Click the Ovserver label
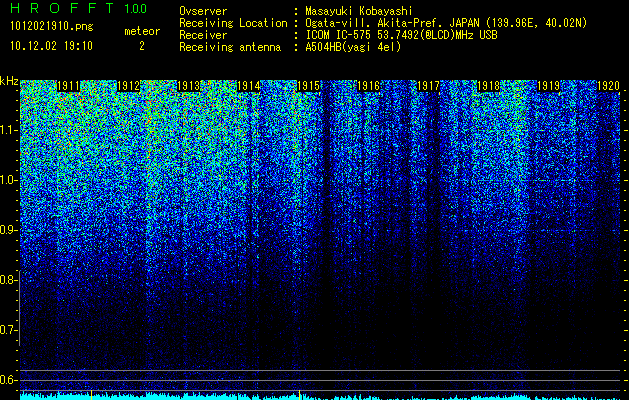Viewport: 629px width, 400px height. click(203, 11)
